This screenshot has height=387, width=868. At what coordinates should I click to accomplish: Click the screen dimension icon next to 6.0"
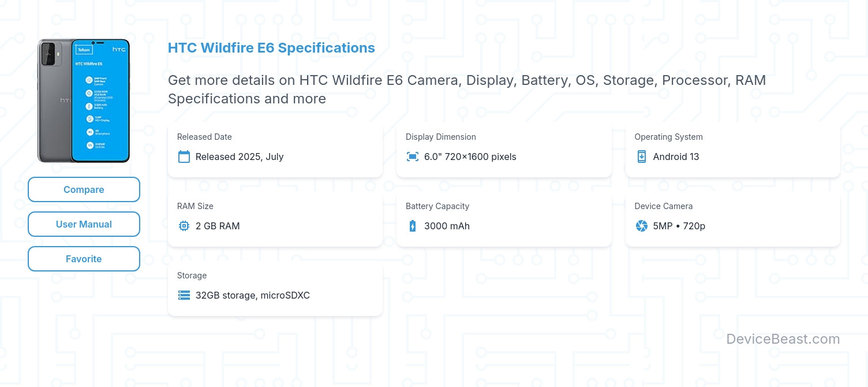(x=412, y=157)
